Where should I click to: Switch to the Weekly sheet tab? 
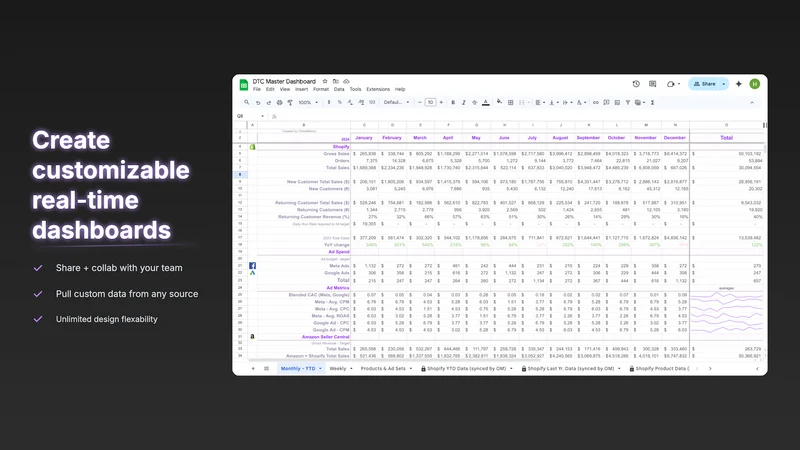341,368
